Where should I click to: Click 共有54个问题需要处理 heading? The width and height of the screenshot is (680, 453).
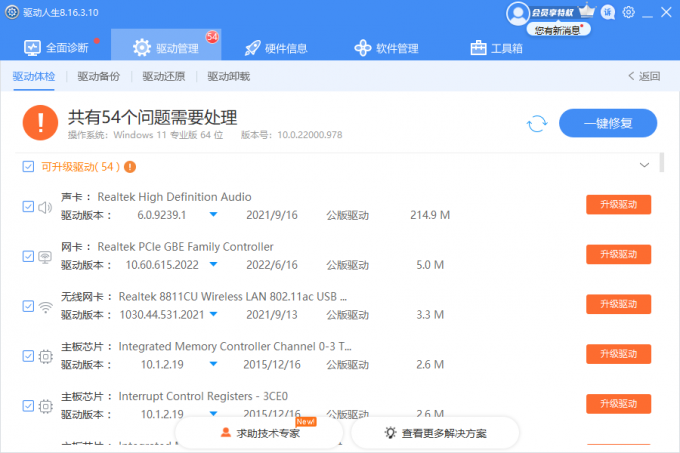tap(153, 117)
